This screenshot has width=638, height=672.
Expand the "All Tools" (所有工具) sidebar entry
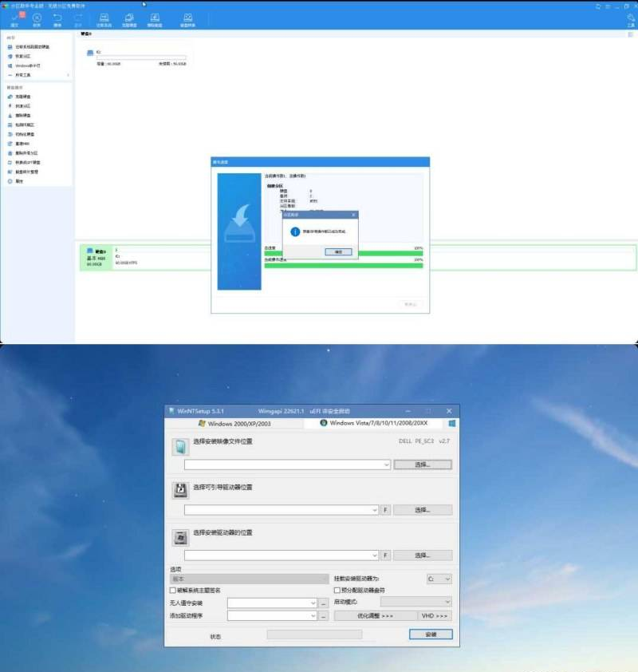click(x=37, y=75)
